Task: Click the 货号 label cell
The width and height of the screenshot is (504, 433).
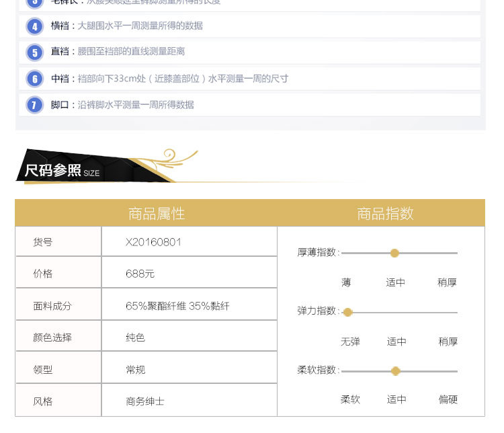Action: 58,241
